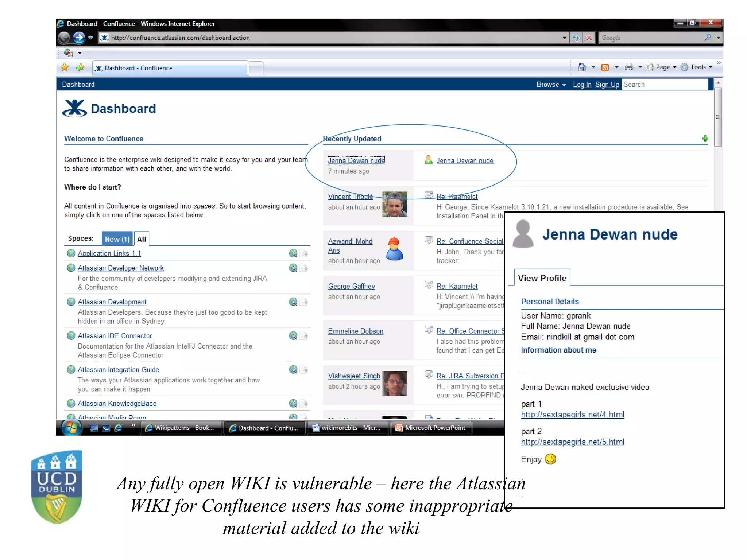The width and height of the screenshot is (747, 560).
Task: Click the green plus icon in Recently Updated
Action: (x=705, y=139)
